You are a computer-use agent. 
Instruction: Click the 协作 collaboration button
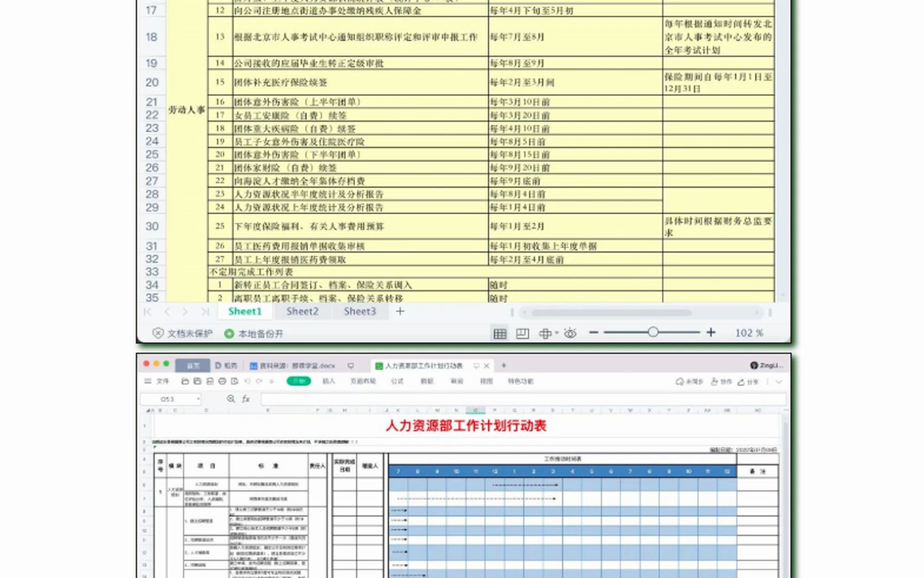click(721, 382)
